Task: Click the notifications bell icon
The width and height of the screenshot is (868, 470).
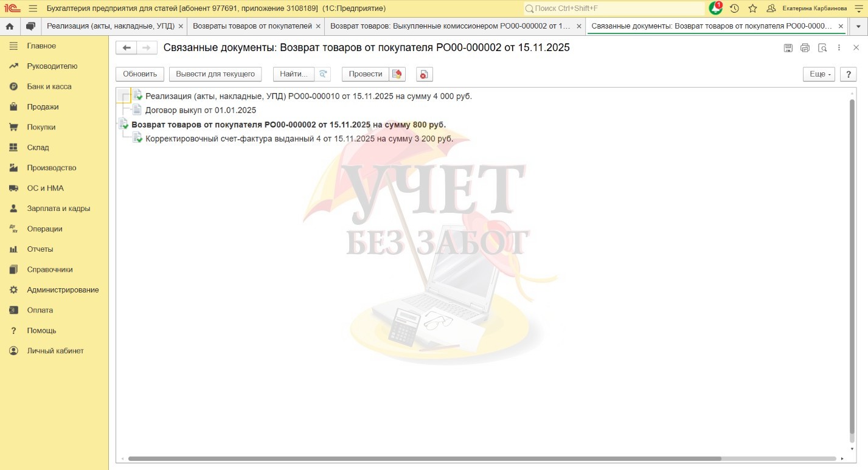Action: click(716, 9)
